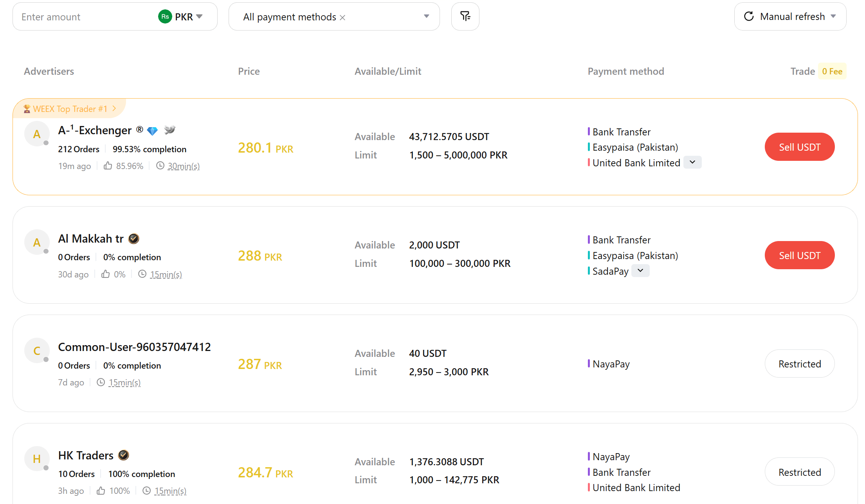This screenshot has height=504, width=865.
Task: Click the Price column header
Action: pos(249,71)
